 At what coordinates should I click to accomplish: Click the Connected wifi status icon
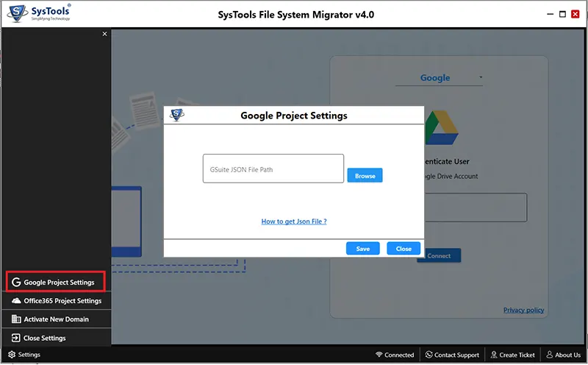[379, 355]
